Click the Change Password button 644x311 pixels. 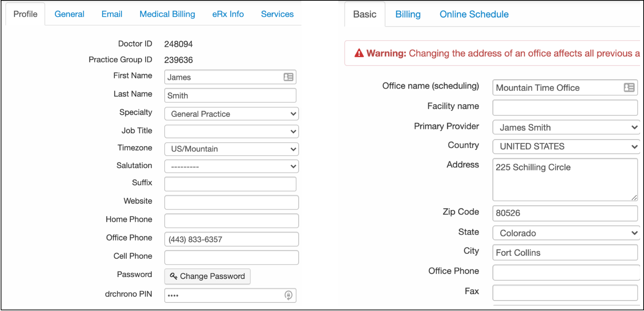click(208, 276)
